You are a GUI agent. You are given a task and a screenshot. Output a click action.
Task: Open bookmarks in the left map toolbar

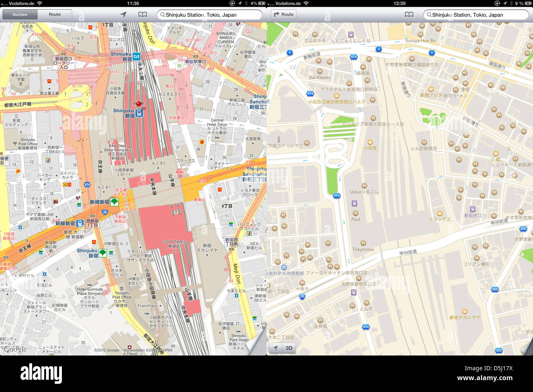pos(142,14)
